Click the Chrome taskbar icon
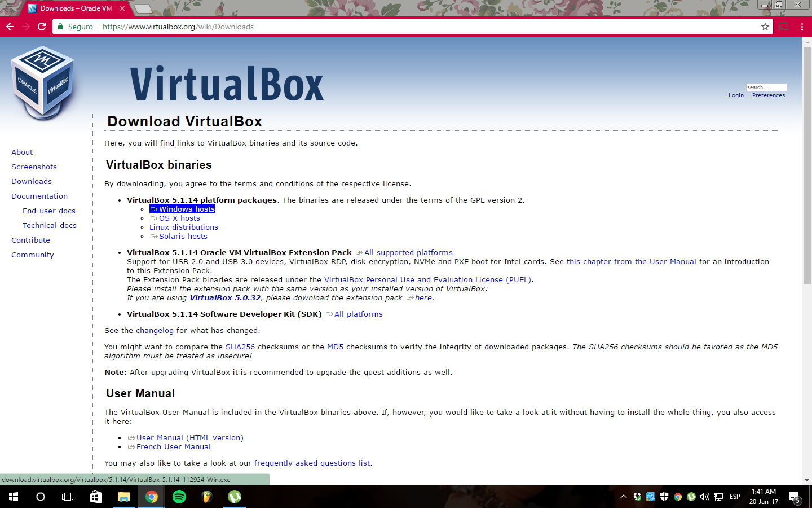Viewport: 812px width, 508px height. point(152,497)
